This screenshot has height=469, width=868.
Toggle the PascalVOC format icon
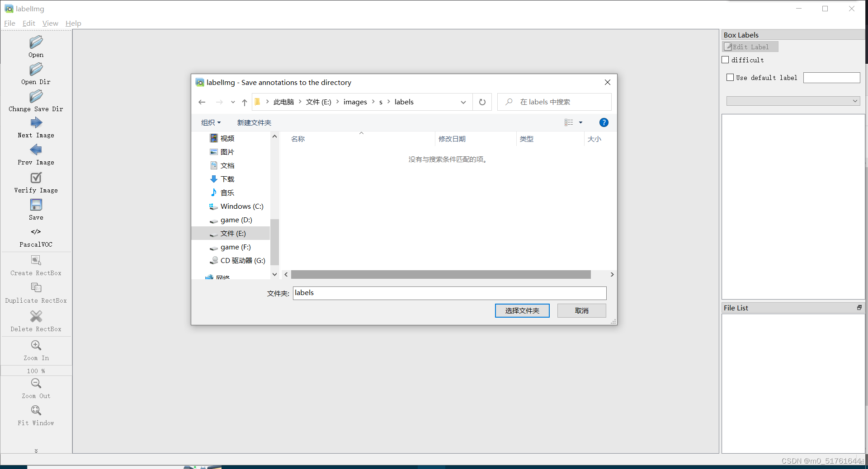[x=36, y=232]
